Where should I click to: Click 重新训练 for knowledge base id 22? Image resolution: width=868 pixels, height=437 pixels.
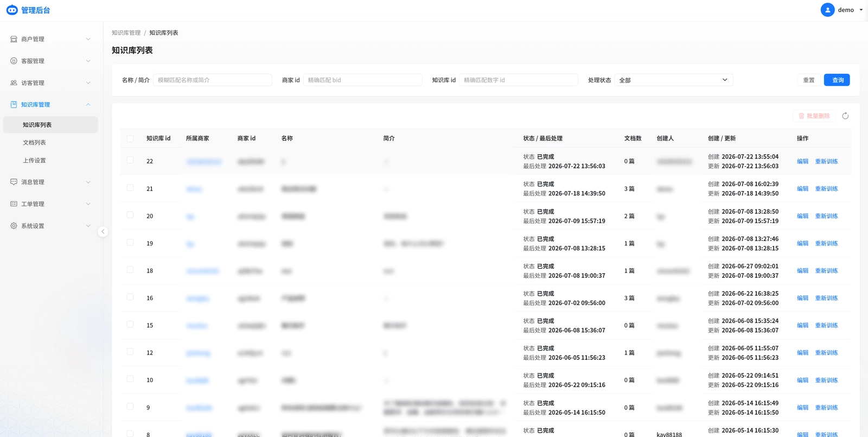[x=826, y=161]
